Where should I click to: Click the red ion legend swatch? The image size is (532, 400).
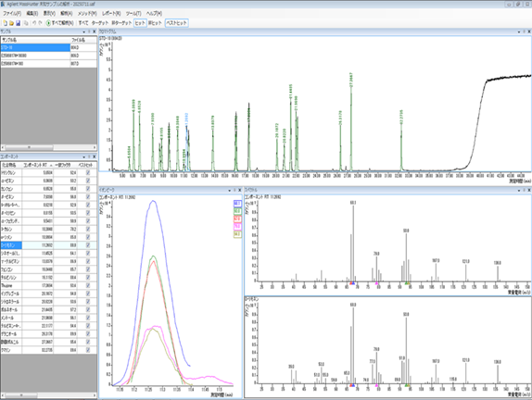coord(237,219)
